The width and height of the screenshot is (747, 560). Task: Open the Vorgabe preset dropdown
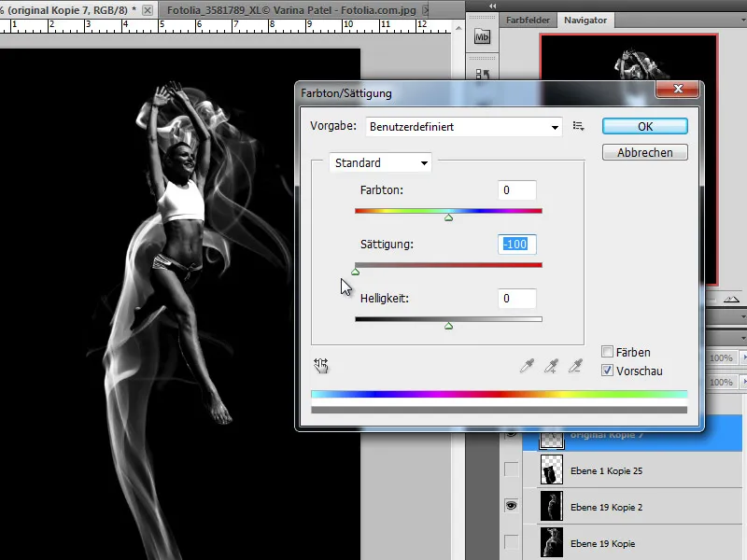click(463, 127)
